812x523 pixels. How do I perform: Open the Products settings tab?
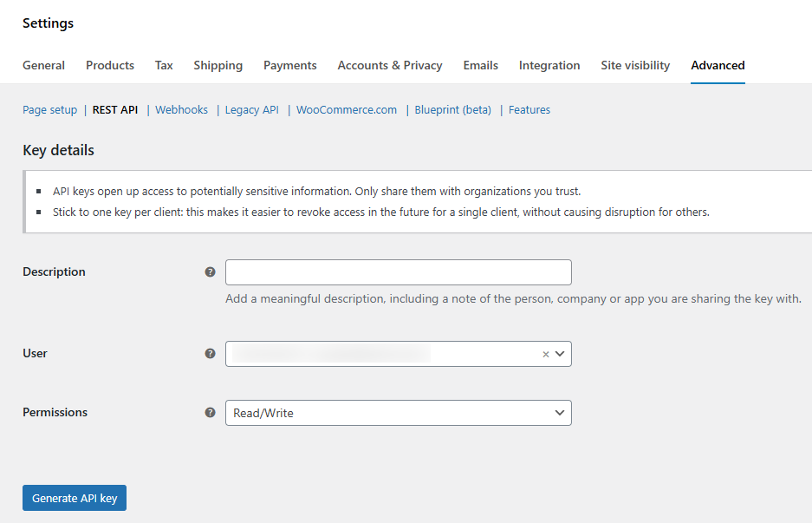point(110,65)
